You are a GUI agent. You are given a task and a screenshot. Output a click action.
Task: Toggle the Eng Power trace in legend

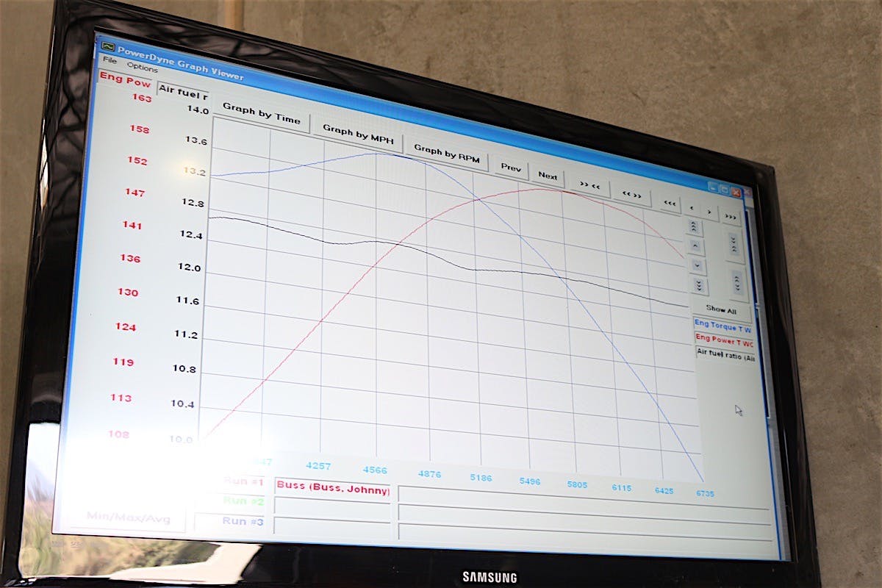[724, 341]
